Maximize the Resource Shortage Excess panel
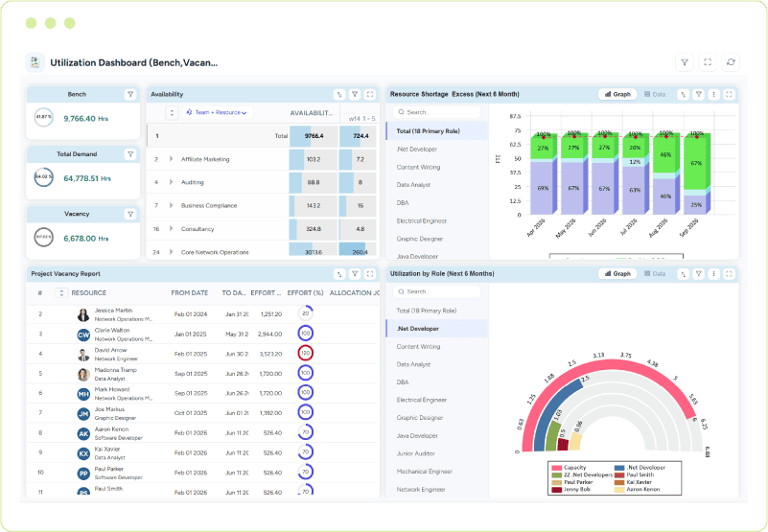The width and height of the screenshot is (768, 532). pyautogui.click(x=730, y=94)
